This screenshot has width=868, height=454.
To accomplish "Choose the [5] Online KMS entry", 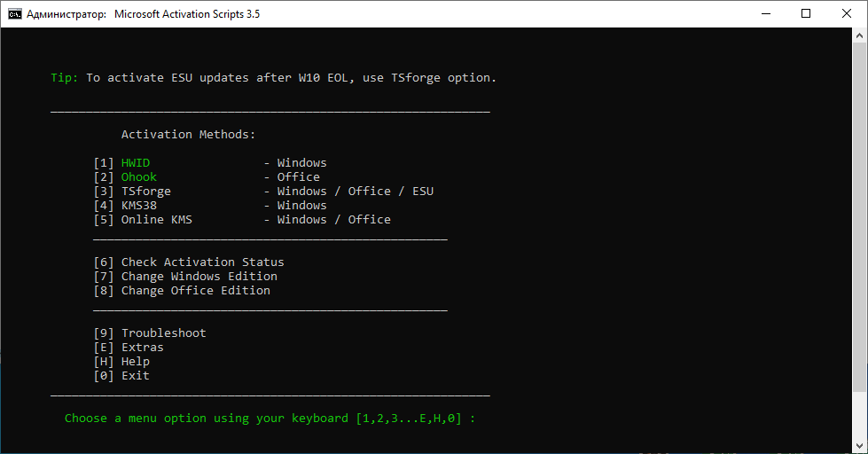I will tap(156, 220).
